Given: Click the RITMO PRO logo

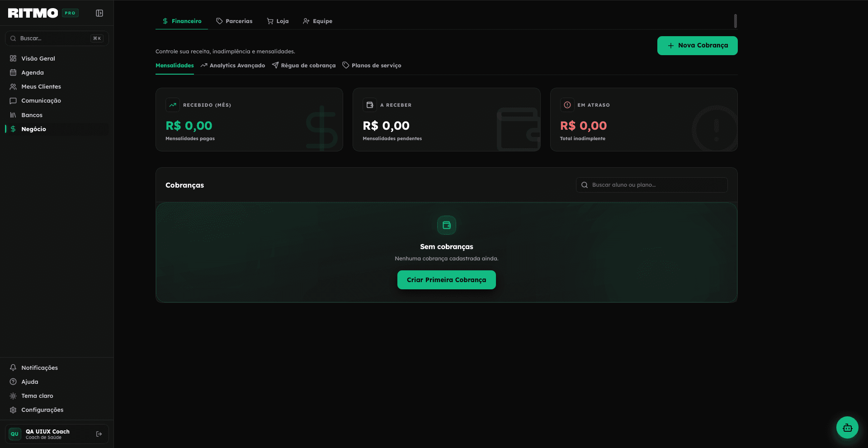Looking at the screenshot, I should tap(43, 13).
